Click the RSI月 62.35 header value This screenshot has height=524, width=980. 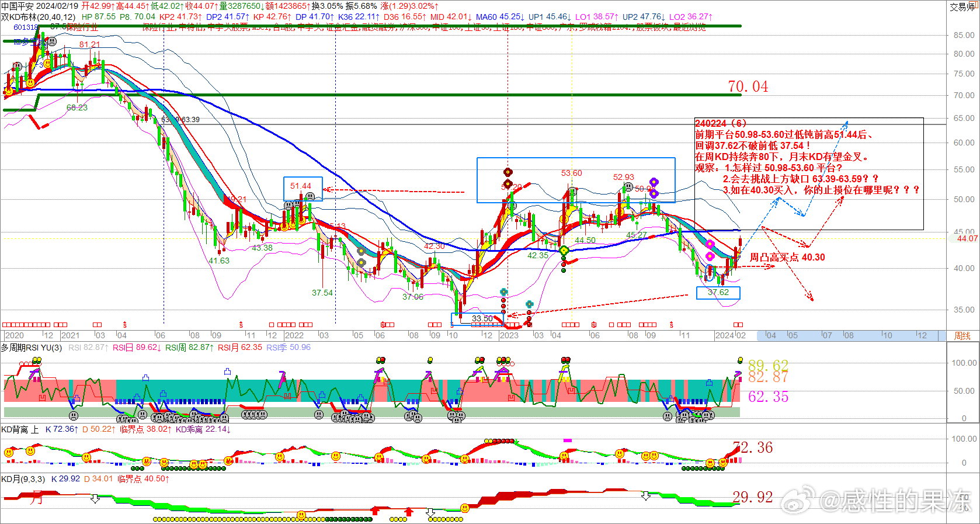(240, 348)
